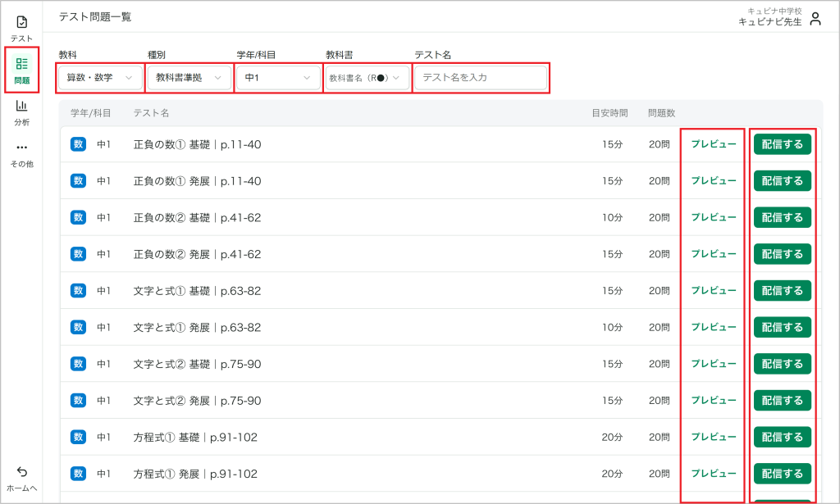Click 数 badge in 文字と式② 発展 row

pyautogui.click(x=78, y=400)
